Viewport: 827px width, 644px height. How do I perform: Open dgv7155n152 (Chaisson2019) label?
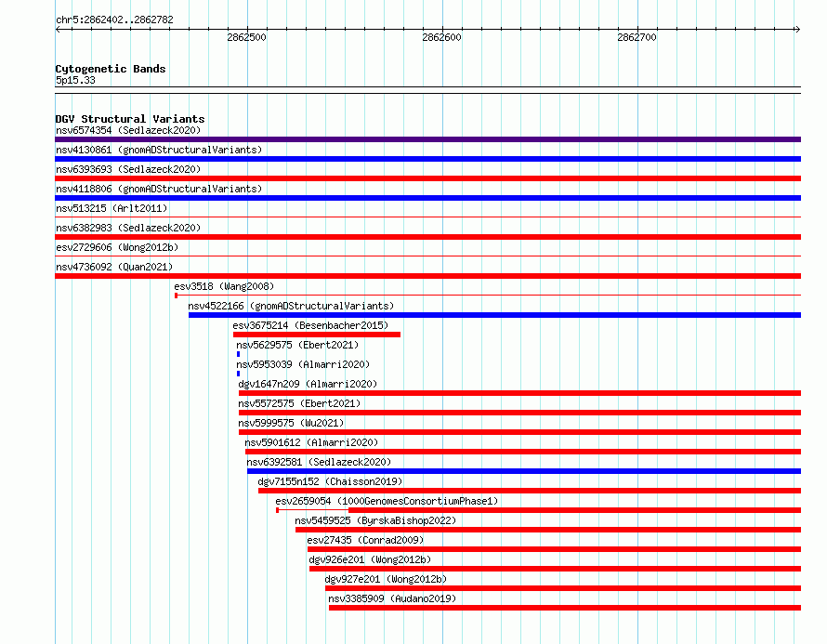click(x=330, y=481)
